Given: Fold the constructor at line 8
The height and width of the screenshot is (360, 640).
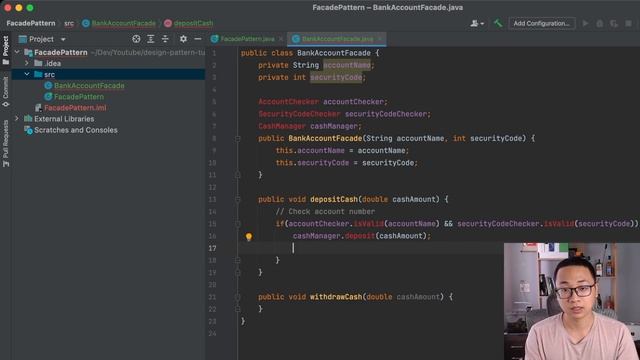Looking at the screenshot, I should click(237, 139).
